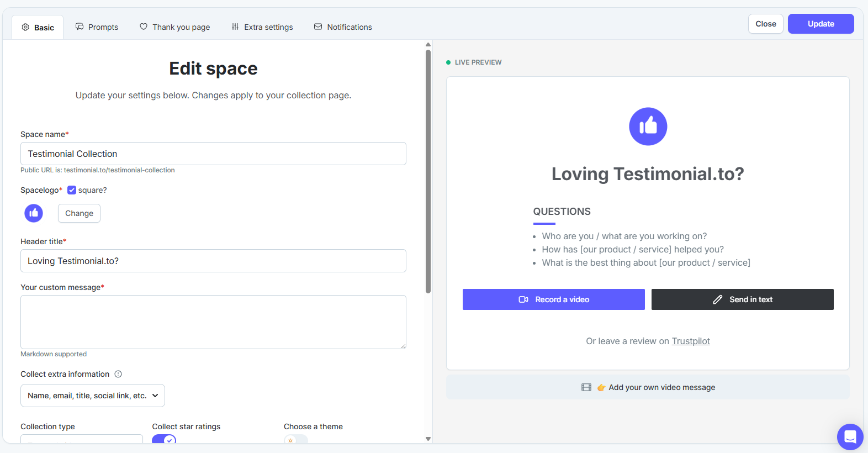Toggle the Choose a theme switch
Viewport: 868px width, 453px height.
coord(296,439)
